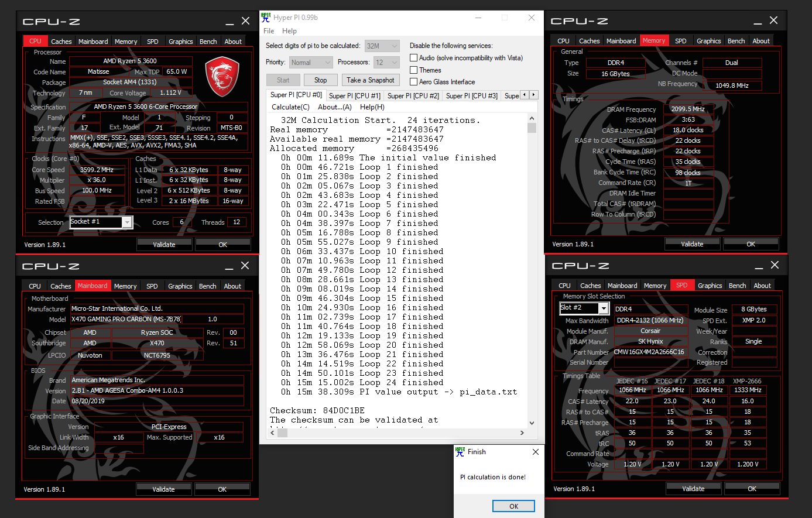The image size is (812, 518).
Task: Open the Processors count dropdown
Action: tap(394, 63)
